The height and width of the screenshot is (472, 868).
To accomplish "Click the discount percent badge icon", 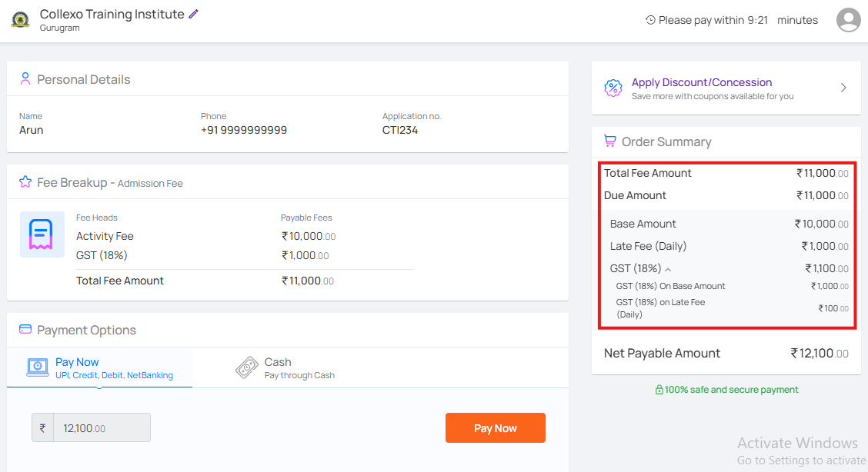I will point(613,88).
